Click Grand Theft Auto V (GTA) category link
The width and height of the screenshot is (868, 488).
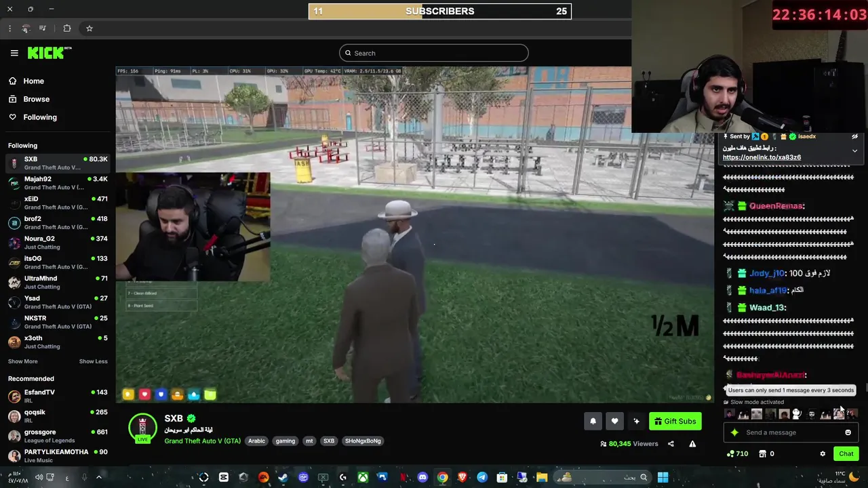pyautogui.click(x=202, y=441)
